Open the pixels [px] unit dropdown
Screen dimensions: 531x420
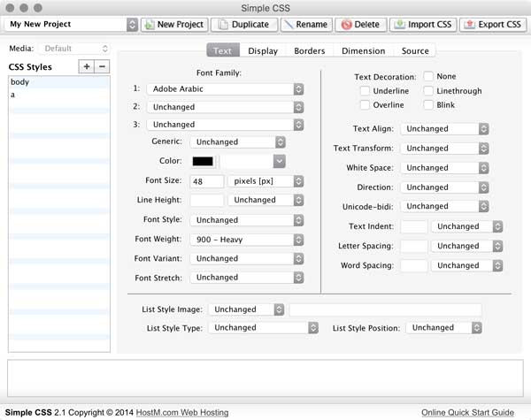click(265, 181)
